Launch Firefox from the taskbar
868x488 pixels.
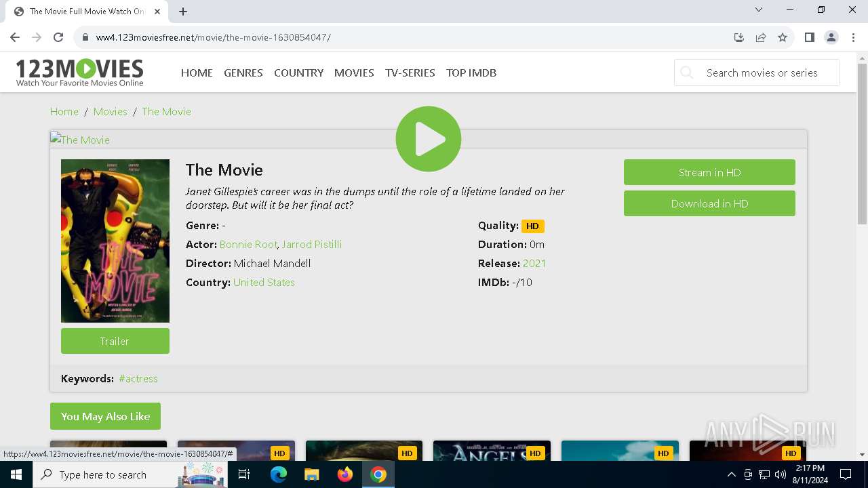tap(345, 474)
